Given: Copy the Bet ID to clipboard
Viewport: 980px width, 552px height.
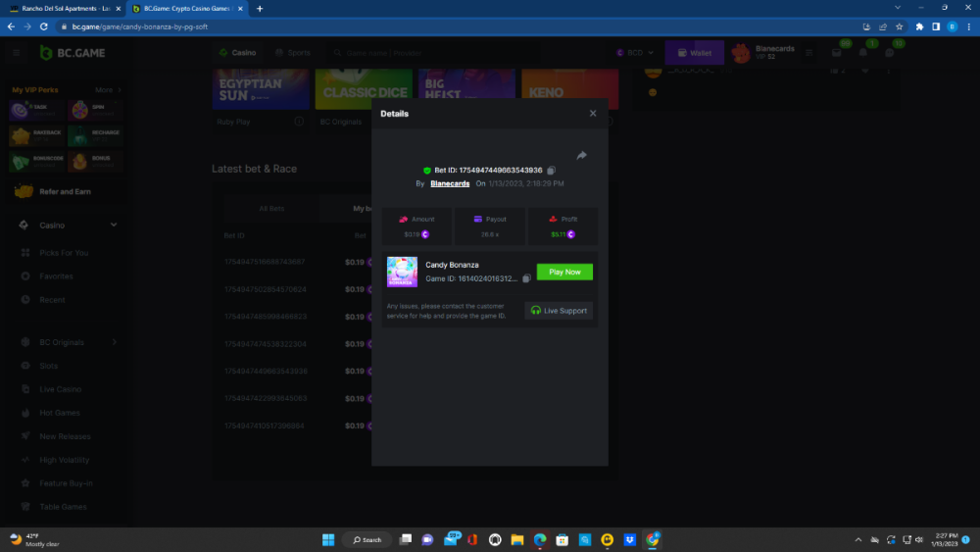Looking at the screenshot, I should click(551, 171).
